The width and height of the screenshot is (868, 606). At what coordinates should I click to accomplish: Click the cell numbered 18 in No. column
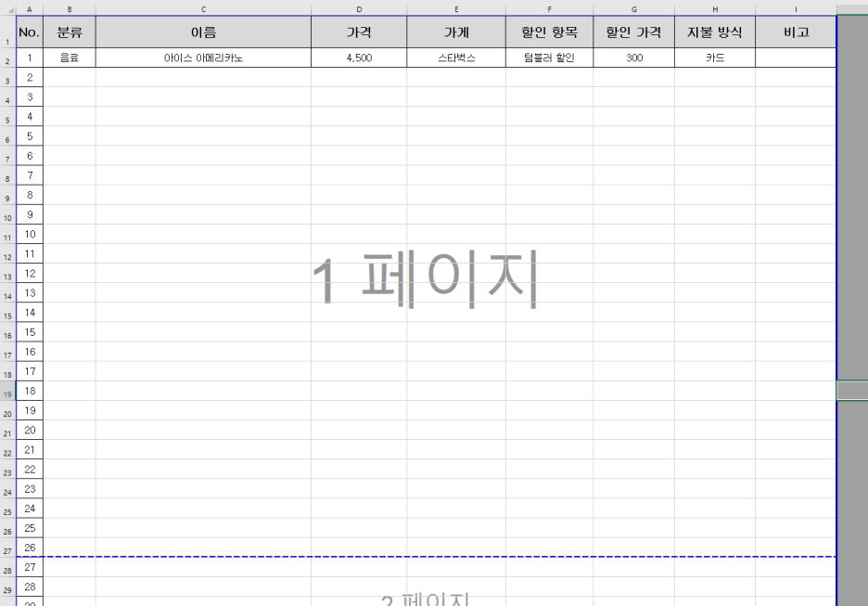click(x=30, y=391)
